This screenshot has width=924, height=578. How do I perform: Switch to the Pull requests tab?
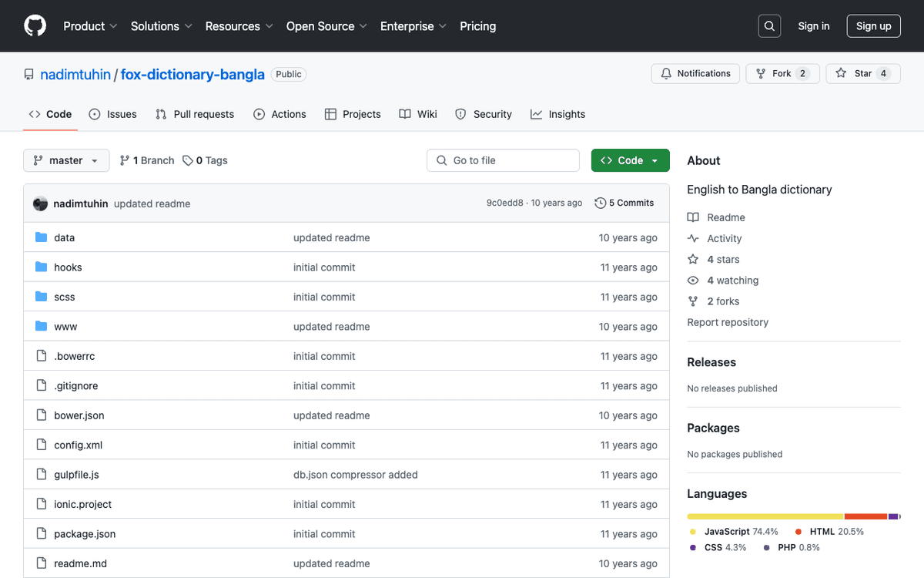point(195,114)
